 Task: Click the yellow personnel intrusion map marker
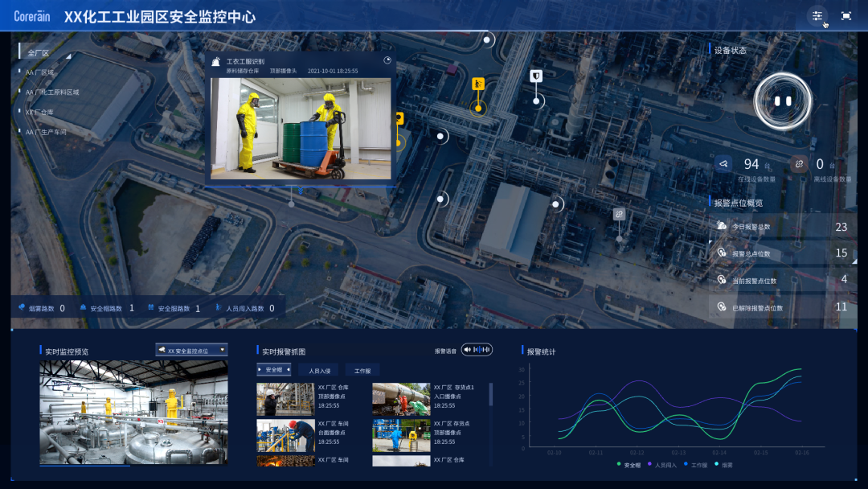pos(478,83)
